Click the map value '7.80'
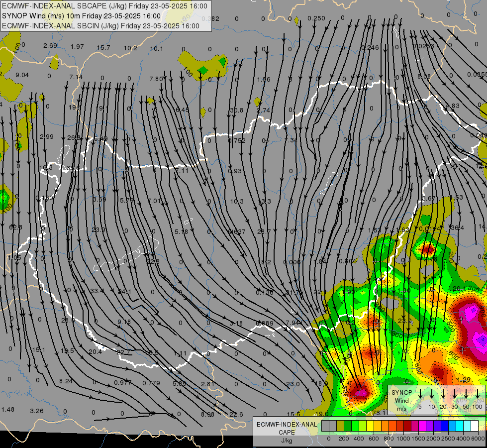487x448 pixels. (156, 79)
